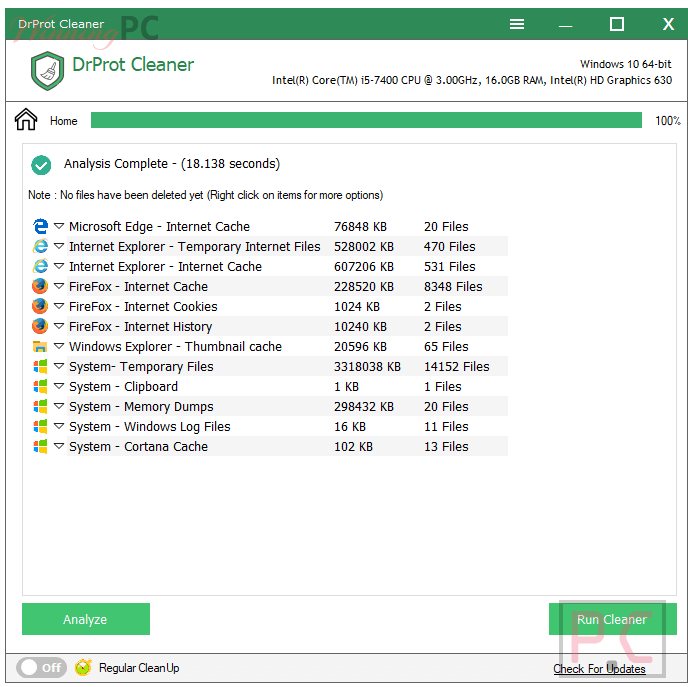Select FireFox - Internet Cache row text
688x687 pixels.
pos(138,286)
